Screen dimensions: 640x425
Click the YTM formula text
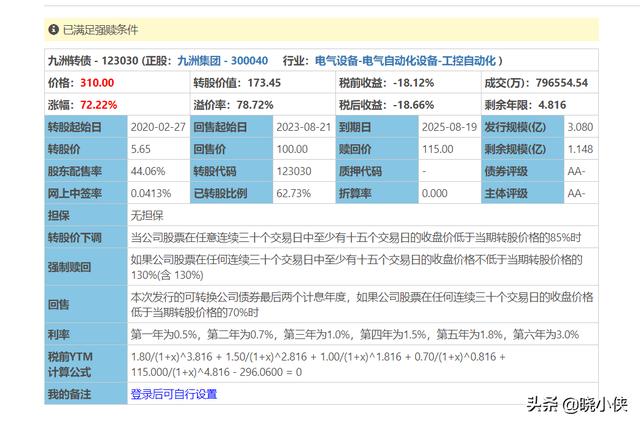pyautogui.click(x=318, y=364)
